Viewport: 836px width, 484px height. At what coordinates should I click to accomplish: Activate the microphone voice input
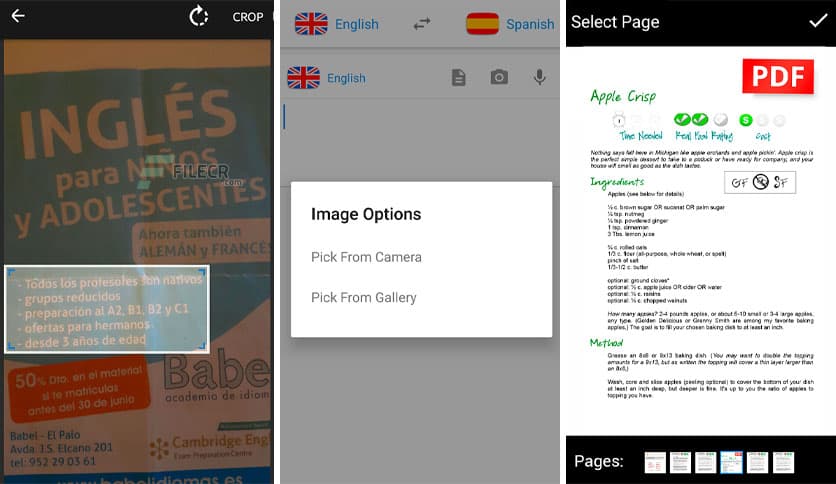pyautogui.click(x=540, y=78)
